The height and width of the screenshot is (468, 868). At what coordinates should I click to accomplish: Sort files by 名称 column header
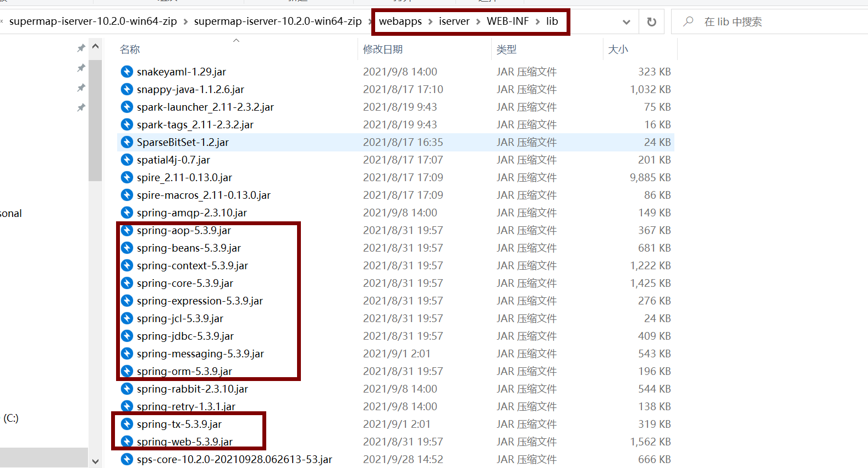point(130,49)
